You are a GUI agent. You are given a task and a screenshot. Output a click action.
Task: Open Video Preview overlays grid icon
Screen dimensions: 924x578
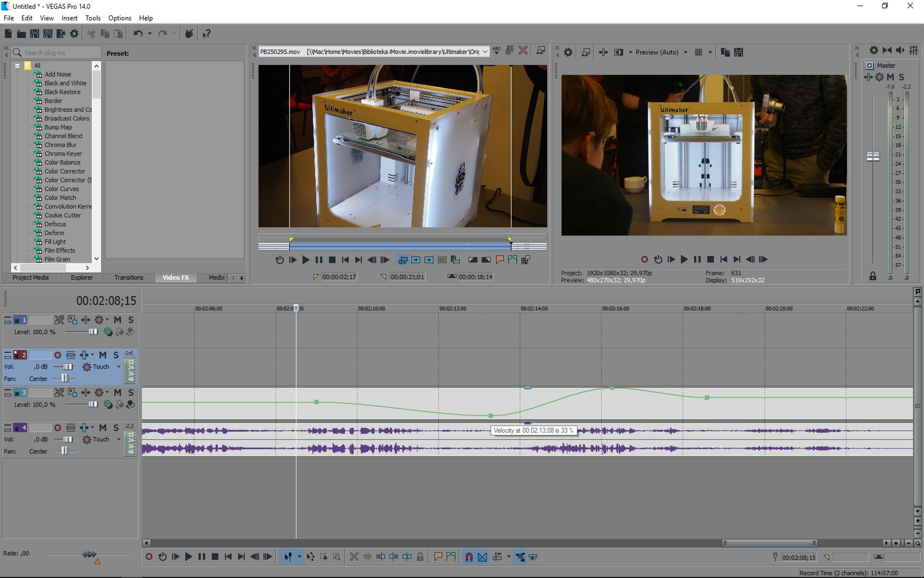pos(698,52)
